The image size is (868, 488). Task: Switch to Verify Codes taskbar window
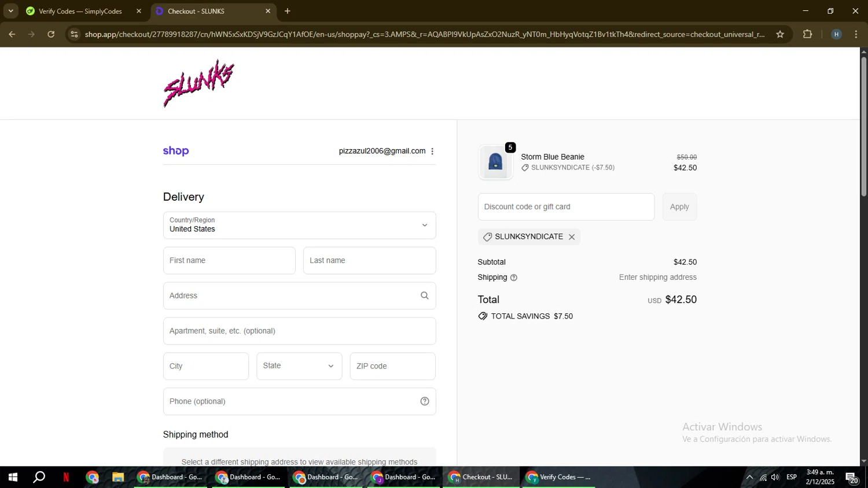click(559, 477)
